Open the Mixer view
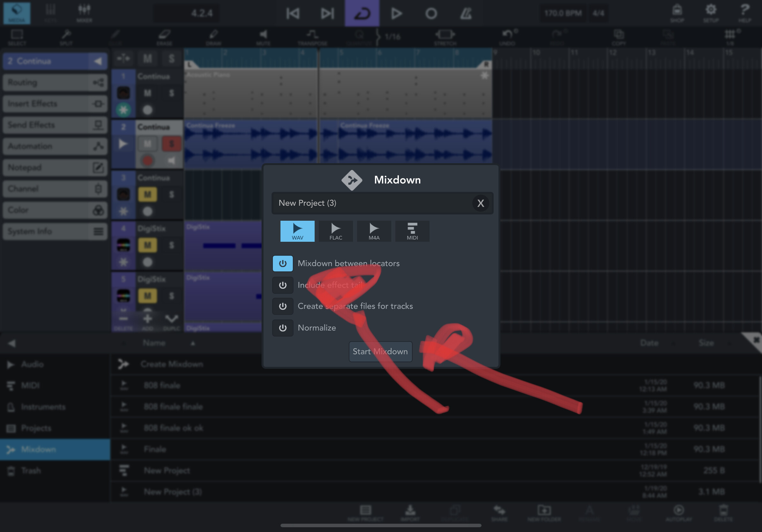The width and height of the screenshot is (762, 532). [84, 13]
